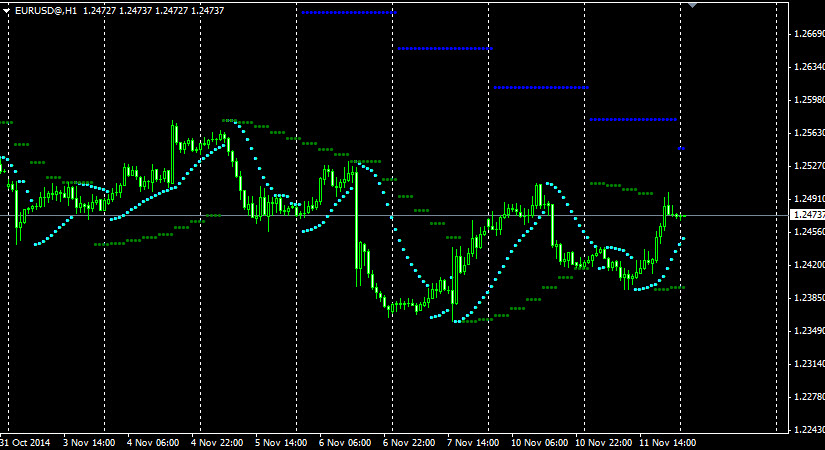Click the 3 Nov 14:00 time label

89,443
